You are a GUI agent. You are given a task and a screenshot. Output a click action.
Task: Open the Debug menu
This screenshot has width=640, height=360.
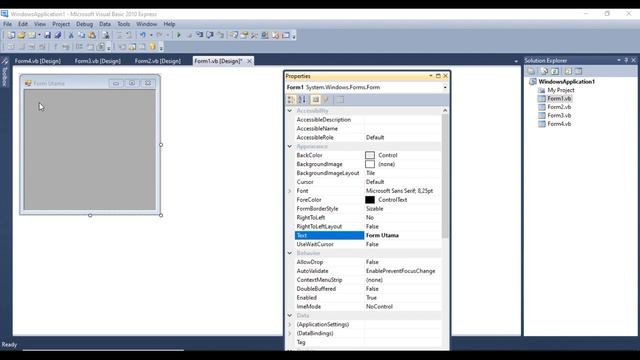(84, 24)
